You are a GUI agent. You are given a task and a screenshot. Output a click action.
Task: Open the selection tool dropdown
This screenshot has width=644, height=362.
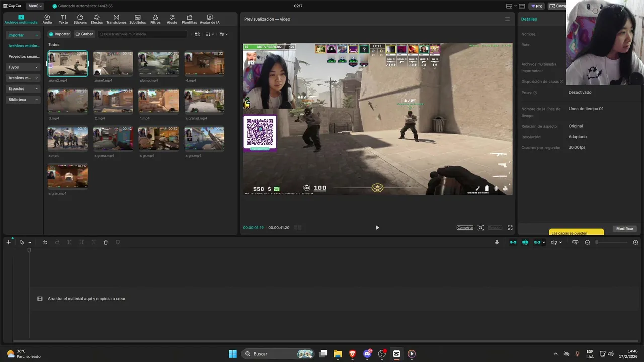coord(30,243)
